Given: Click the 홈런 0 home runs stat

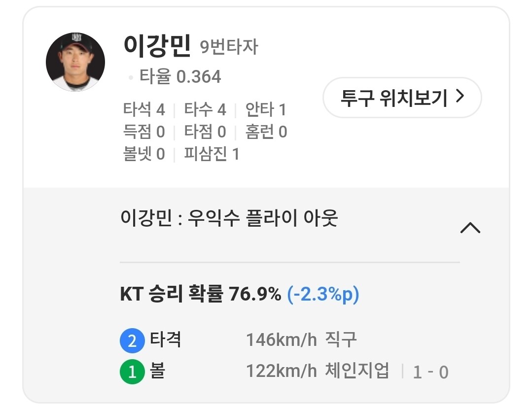Looking at the screenshot, I should pos(267,132).
